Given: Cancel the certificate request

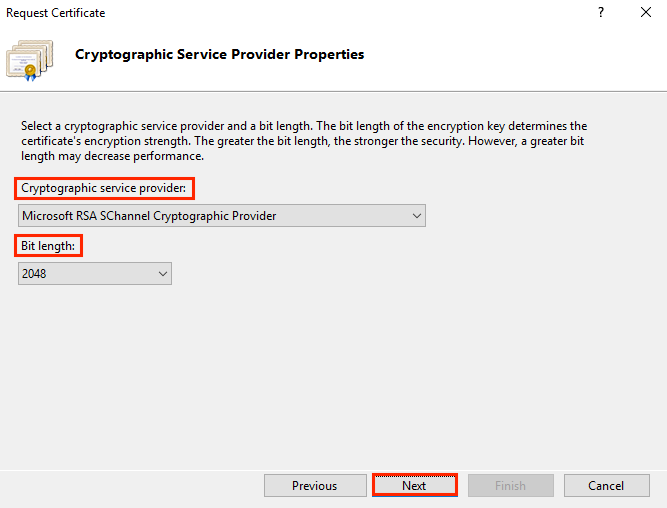Looking at the screenshot, I should point(606,485).
